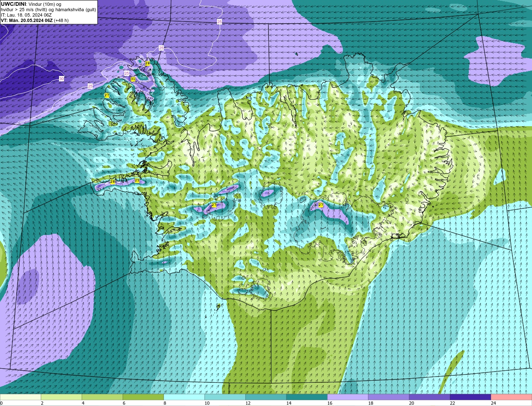Choose the dark indigo 22–24 m/s swatch
The image size is (532, 406).
[x=470, y=397]
